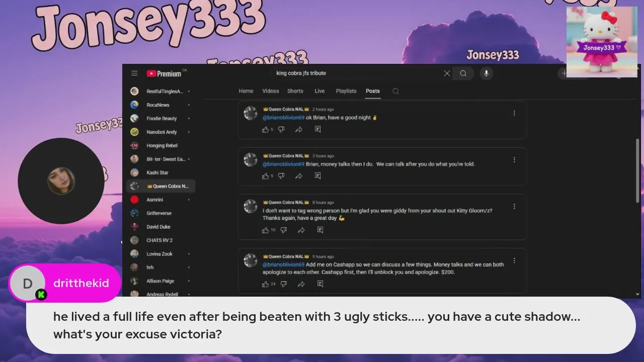The height and width of the screenshot is (362, 644).
Task: Open the three-dot menu on the Kitty Gloom post
Action: (x=514, y=207)
